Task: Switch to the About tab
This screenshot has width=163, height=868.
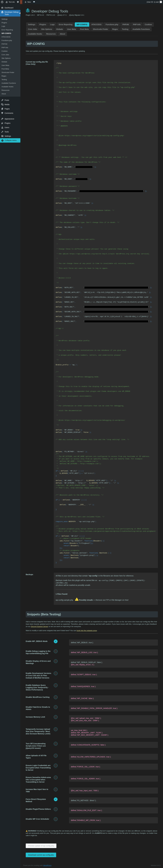Action: (63, 34)
